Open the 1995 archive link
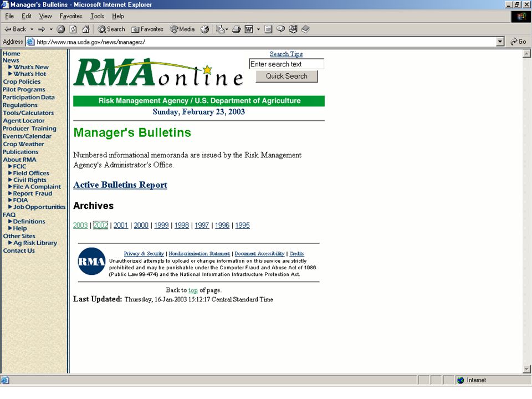Viewport: 532px width, 399px height. (x=243, y=226)
